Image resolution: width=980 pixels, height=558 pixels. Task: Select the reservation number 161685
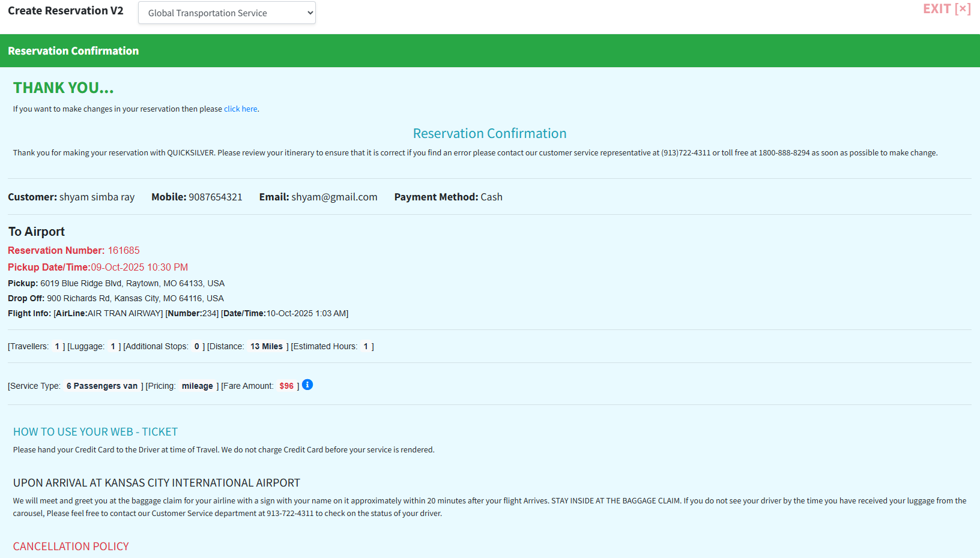pyautogui.click(x=123, y=250)
